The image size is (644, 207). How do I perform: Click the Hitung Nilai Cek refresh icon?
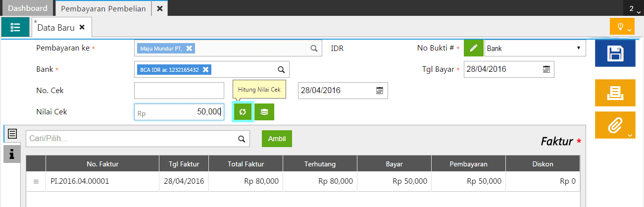point(243,112)
